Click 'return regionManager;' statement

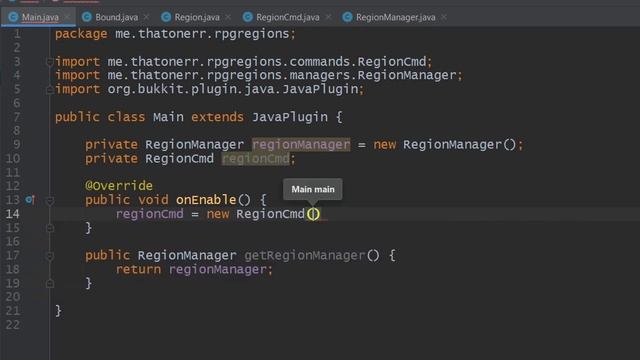(x=194, y=269)
